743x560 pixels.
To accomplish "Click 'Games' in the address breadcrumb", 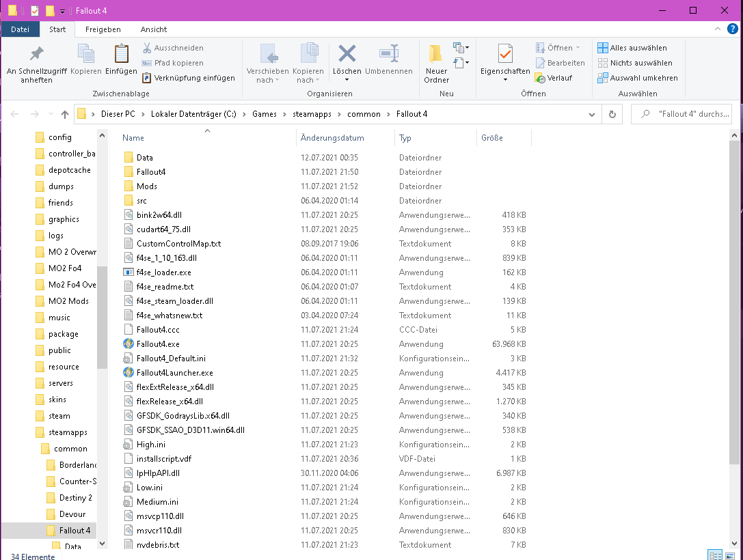I will coord(265,114).
